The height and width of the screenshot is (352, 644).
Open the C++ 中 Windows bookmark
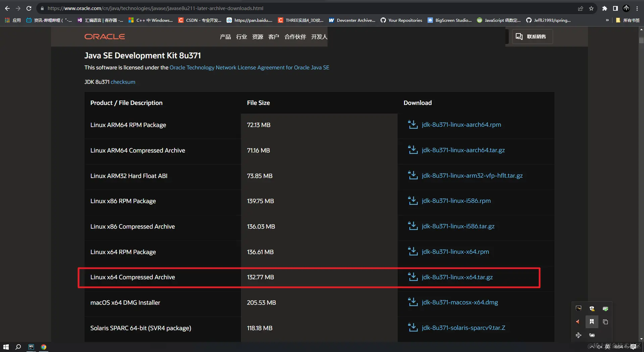coord(151,20)
